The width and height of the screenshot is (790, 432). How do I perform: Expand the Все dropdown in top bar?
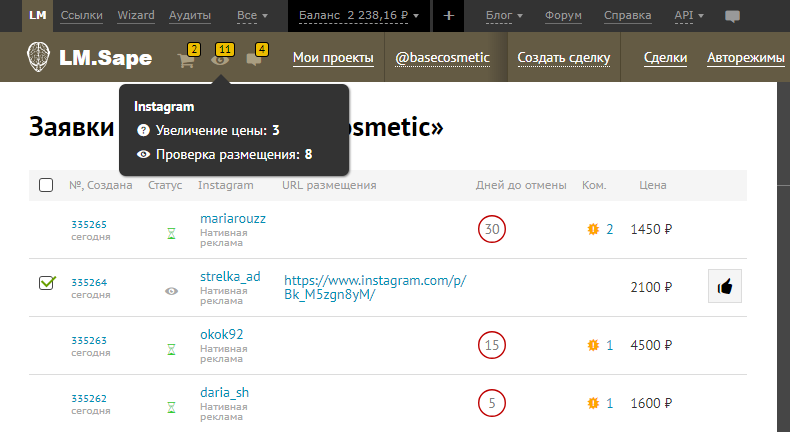(x=252, y=16)
